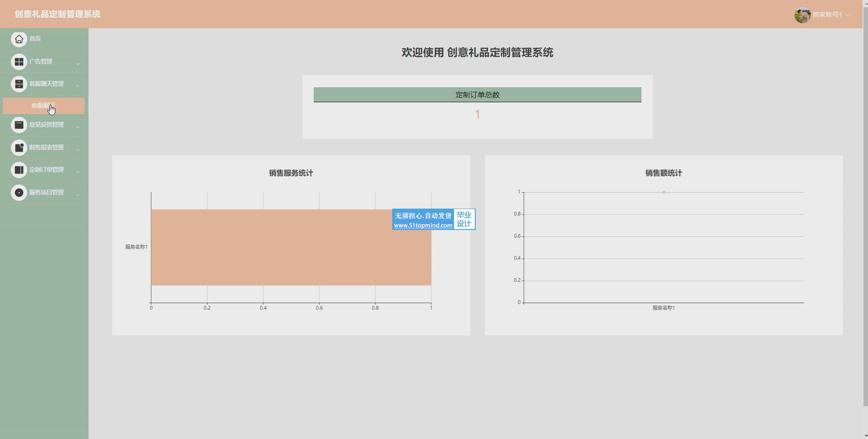Open the 定制订单管理 menu label

pyautogui.click(x=46, y=170)
